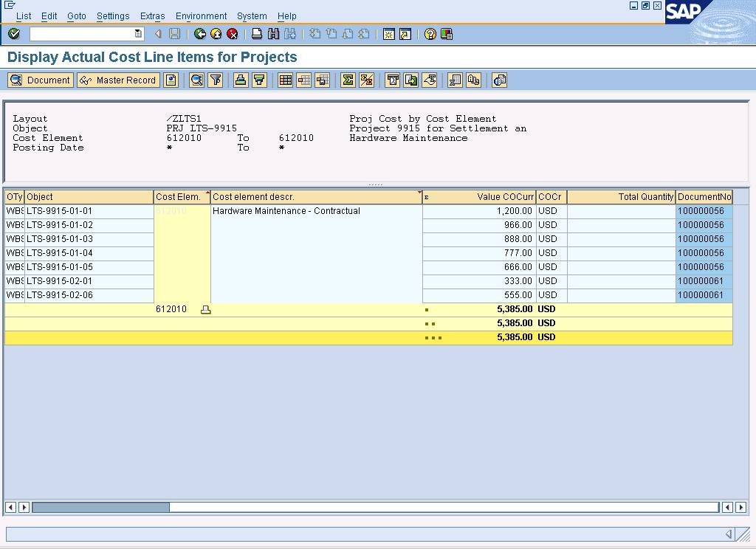Open the customize local layout icon
The width and height of the screenshot is (756, 549).
point(447,34)
